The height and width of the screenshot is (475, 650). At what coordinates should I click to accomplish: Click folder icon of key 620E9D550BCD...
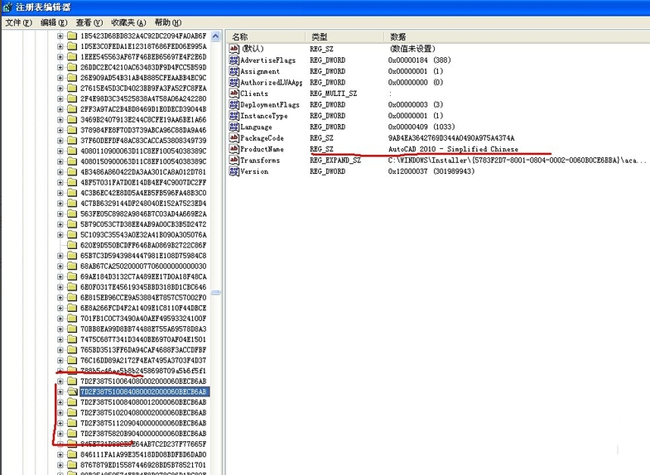72,245
